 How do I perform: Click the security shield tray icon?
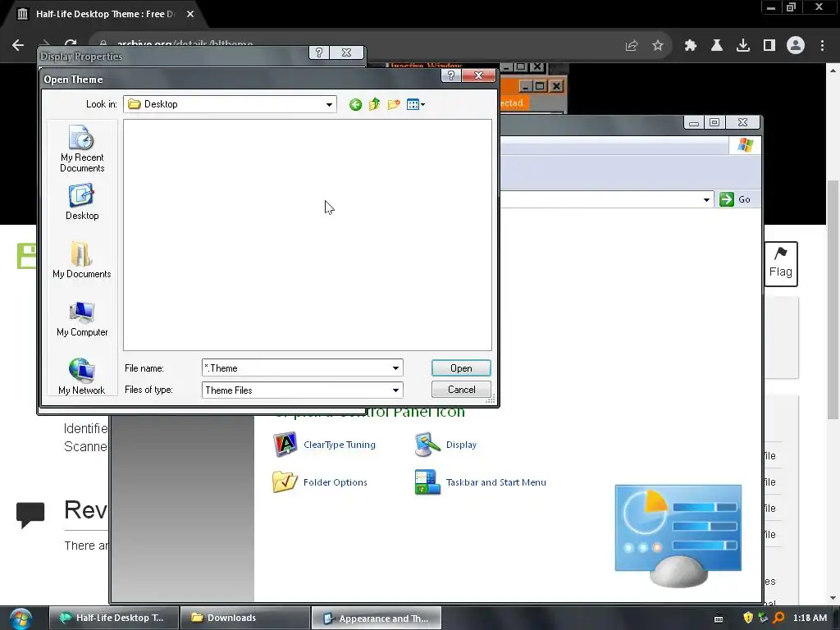[748, 618]
